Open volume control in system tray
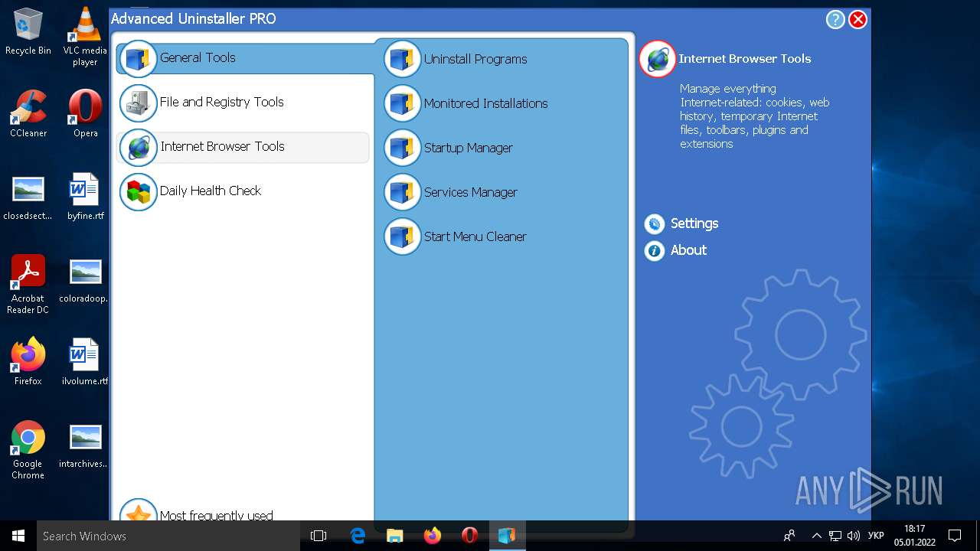This screenshot has width=980, height=551. point(854,536)
